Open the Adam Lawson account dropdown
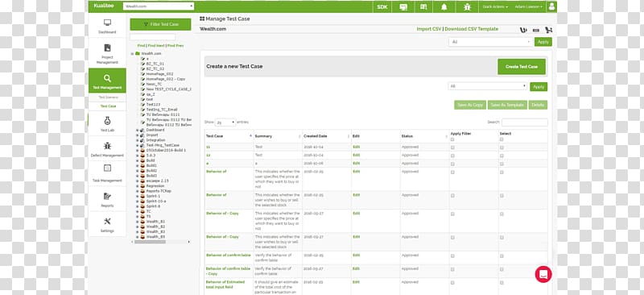This screenshot has width=644, height=295. 529,7
